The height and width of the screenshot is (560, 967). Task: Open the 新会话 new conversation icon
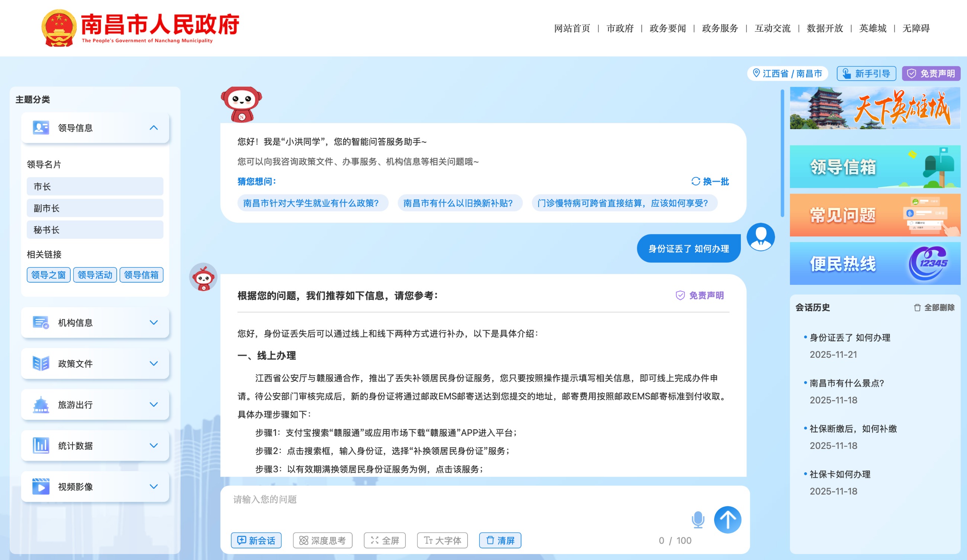coord(241,540)
